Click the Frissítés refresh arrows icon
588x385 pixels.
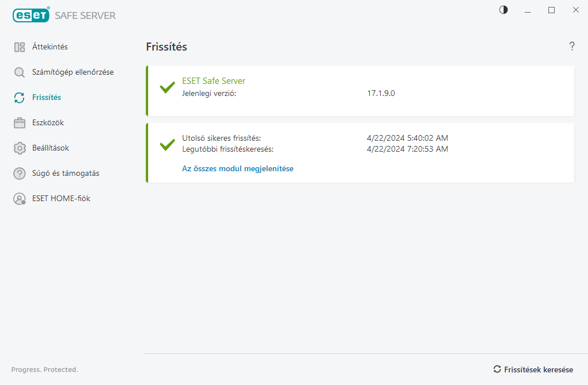pos(20,98)
